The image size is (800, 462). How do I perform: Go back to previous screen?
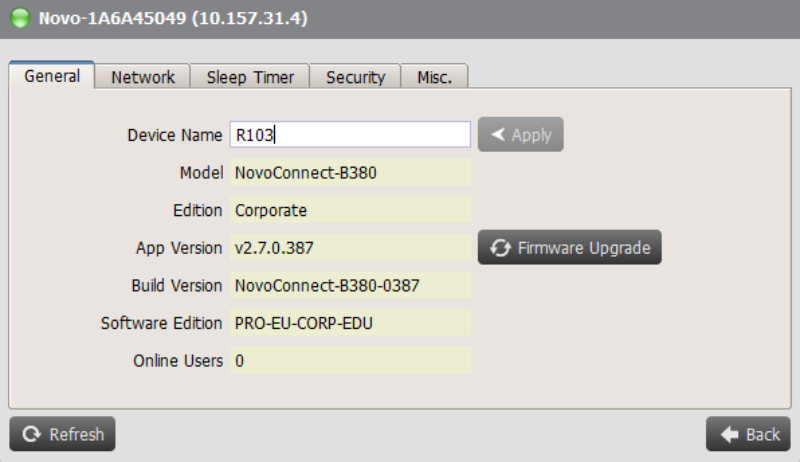[x=748, y=434]
